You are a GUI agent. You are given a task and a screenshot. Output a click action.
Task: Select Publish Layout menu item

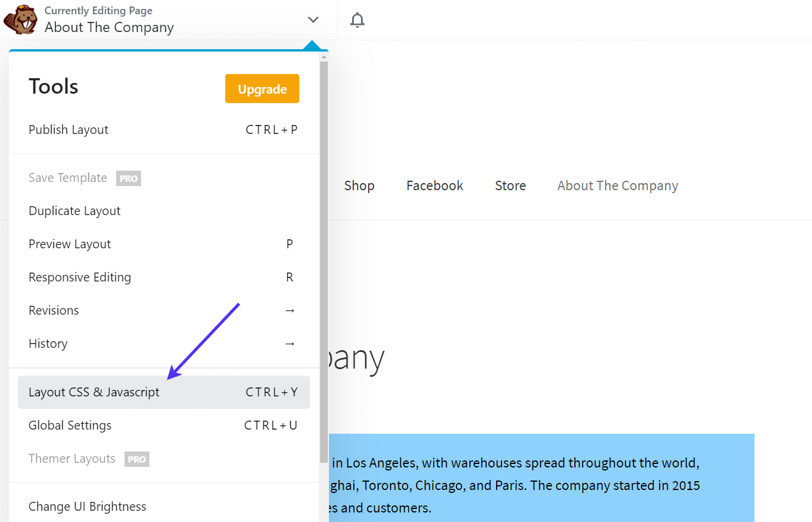[69, 130]
